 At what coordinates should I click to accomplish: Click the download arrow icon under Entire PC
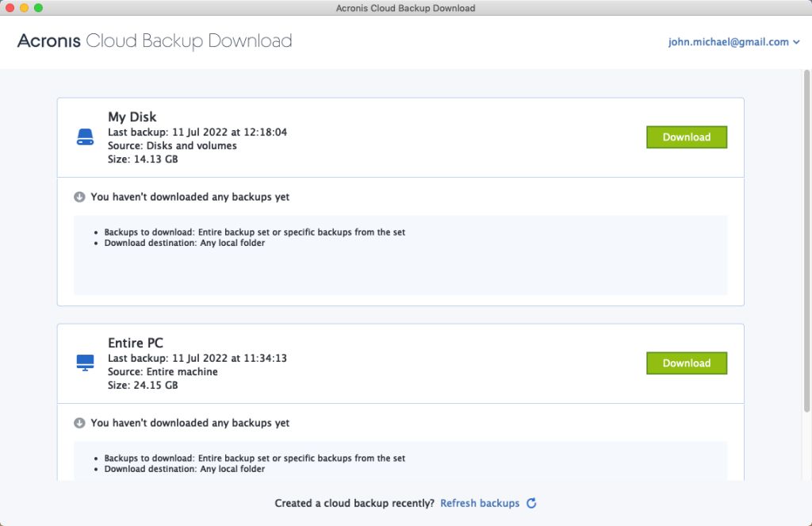pos(79,423)
